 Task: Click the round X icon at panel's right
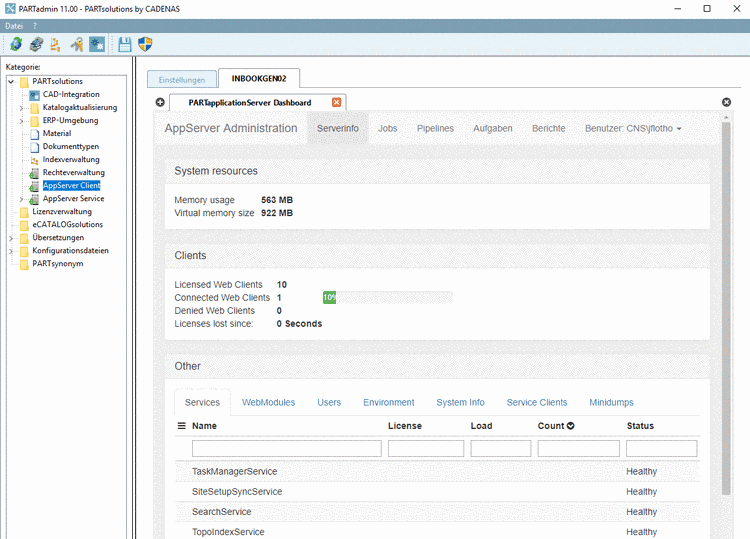726,102
